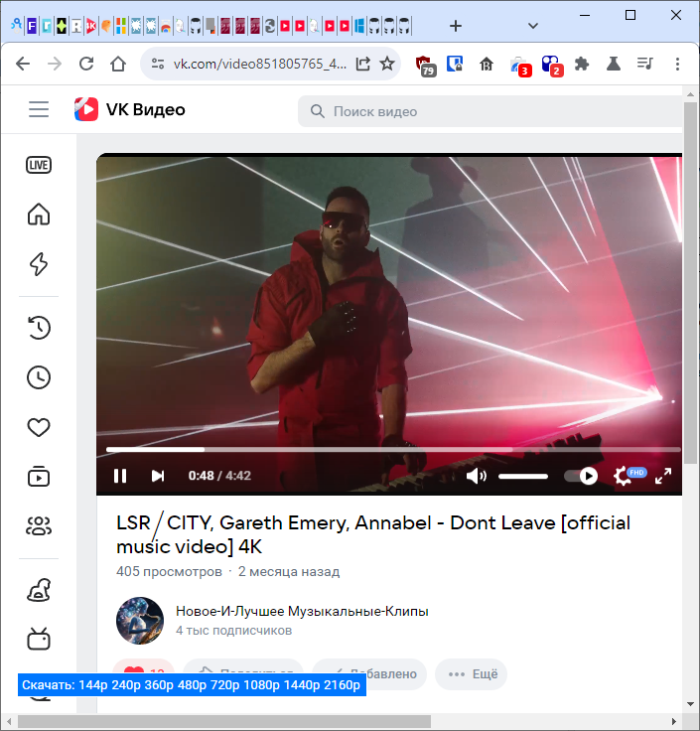Adjust the volume slider in the player
This screenshot has height=731, width=700.
coord(523,476)
